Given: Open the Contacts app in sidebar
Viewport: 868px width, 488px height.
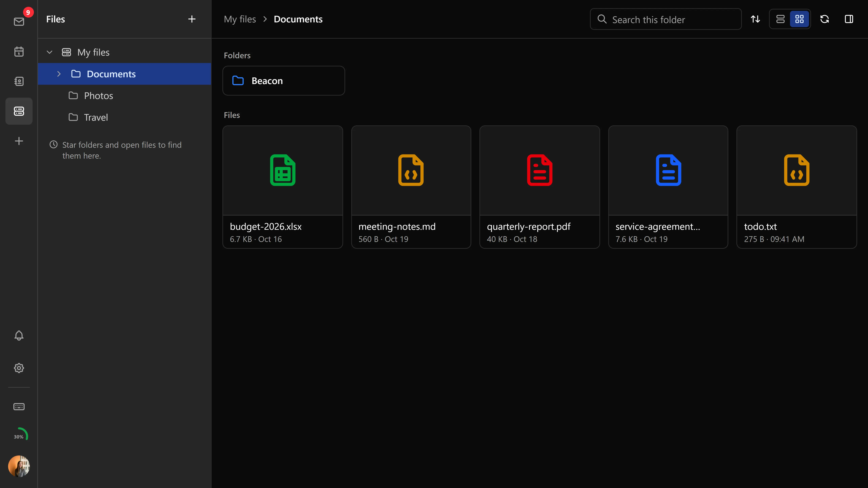Looking at the screenshot, I should [19, 81].
